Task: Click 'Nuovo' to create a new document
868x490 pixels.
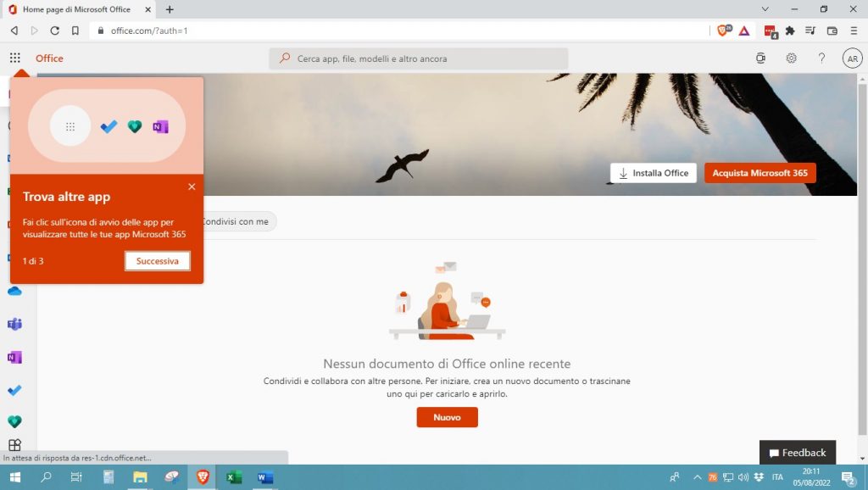Action: [447, 417]
